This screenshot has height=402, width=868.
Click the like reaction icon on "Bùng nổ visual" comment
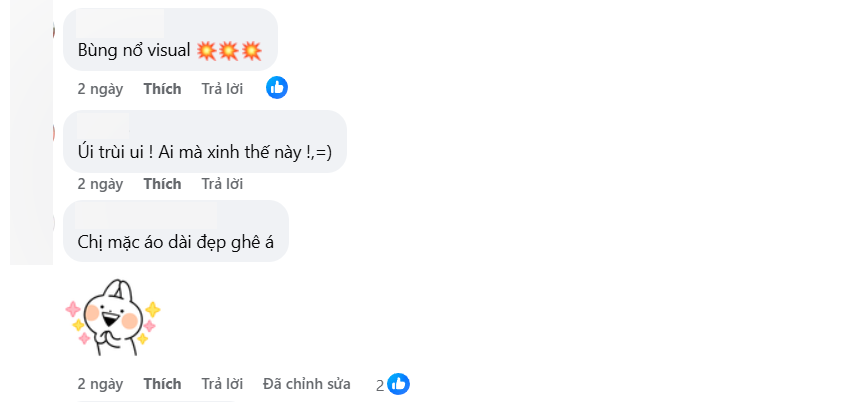(x=277, y=88)
